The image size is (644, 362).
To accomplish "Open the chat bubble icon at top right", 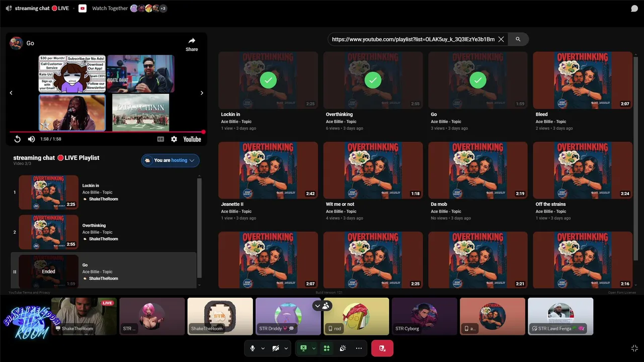I will 634,9.
